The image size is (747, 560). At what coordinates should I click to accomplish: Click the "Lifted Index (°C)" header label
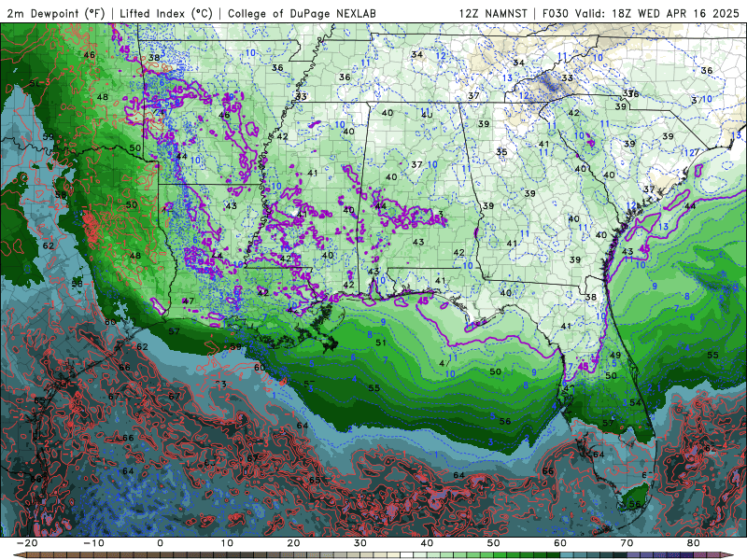point(166,14)
